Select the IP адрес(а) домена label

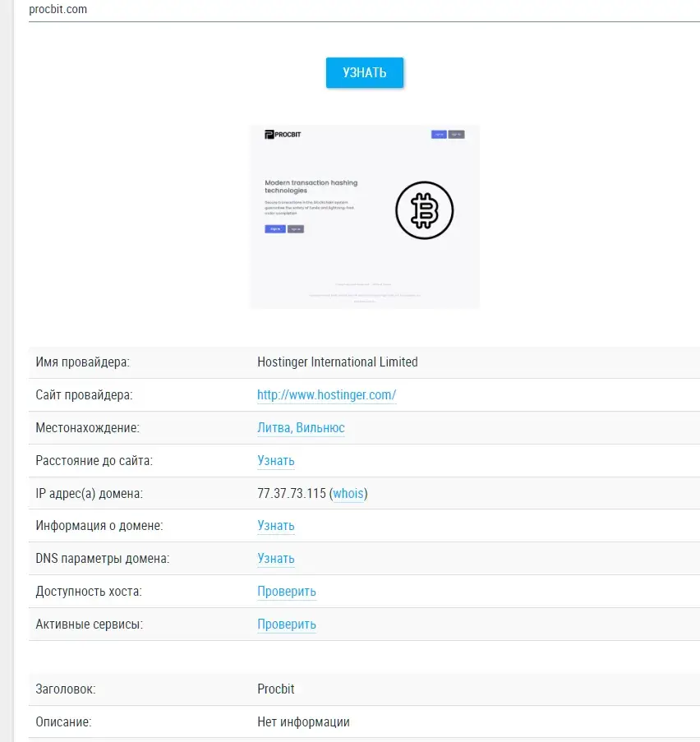[x=89, y=494]
